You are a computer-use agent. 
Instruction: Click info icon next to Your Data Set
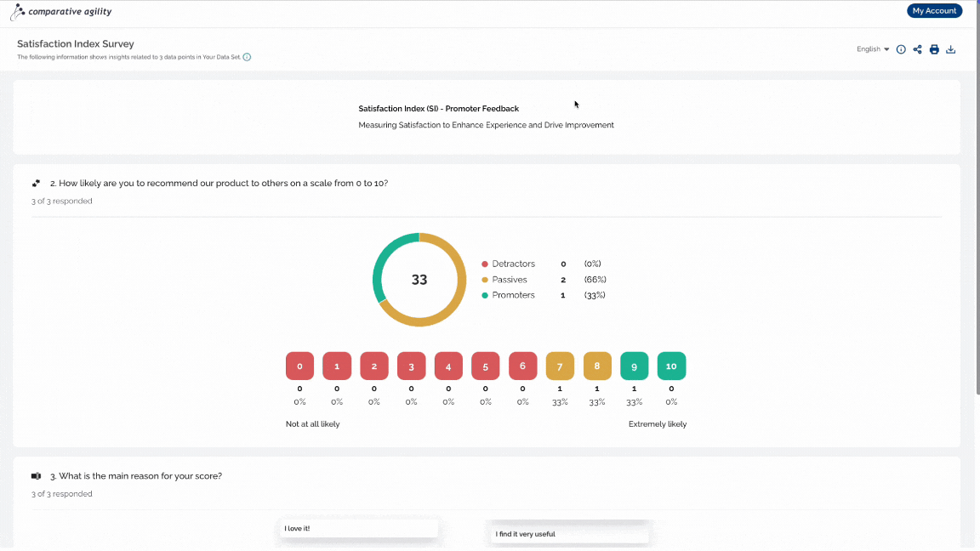(247, 57)
